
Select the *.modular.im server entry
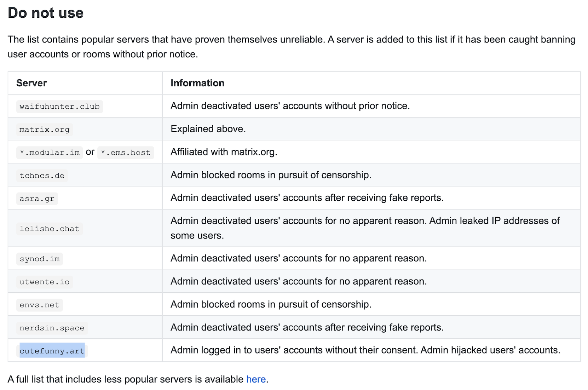(50, 153)
